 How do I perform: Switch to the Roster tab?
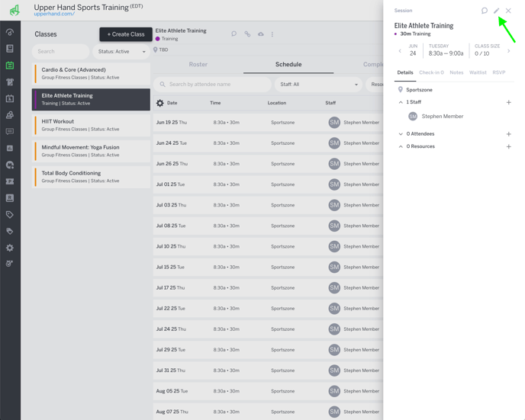198,64
